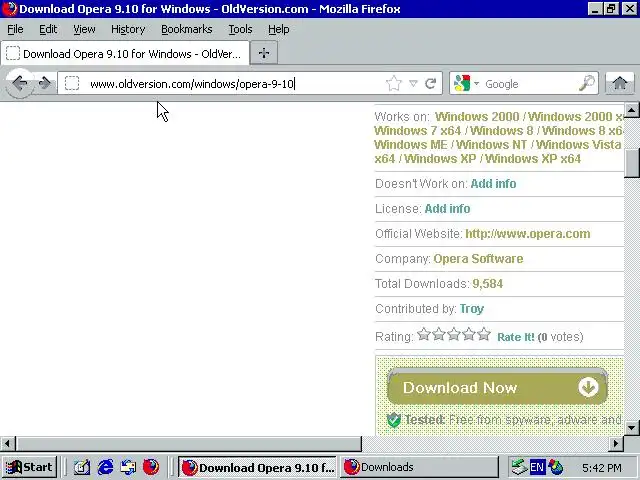640x480 pixels.
Task: Rate one star in the rating row
Action: [x=424, y=334]
